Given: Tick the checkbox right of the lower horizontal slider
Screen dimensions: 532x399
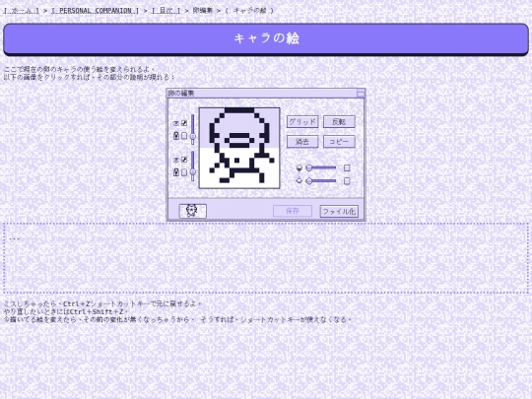Looking at the screenshot, I should click(347, 181).
